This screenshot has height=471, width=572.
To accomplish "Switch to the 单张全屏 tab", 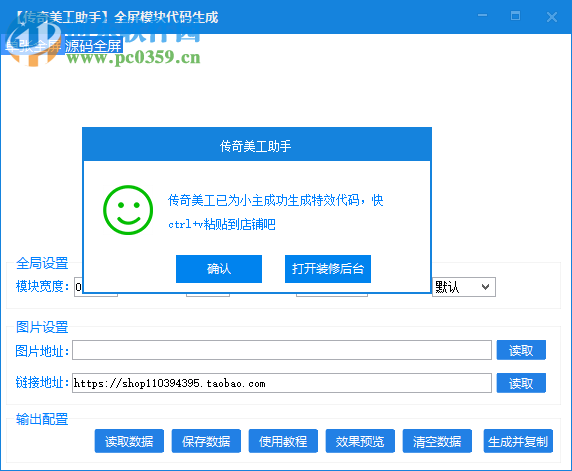I will point(32,46).
